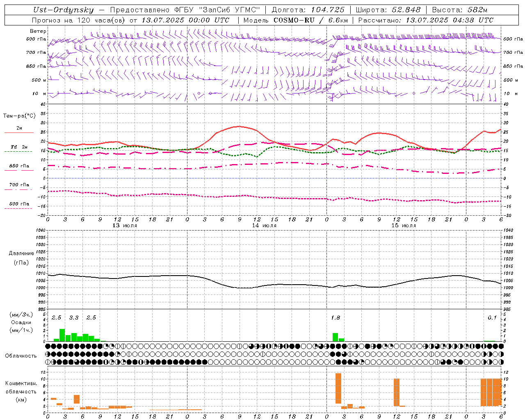Click the Тем-ра(°C) axis label

19,116
